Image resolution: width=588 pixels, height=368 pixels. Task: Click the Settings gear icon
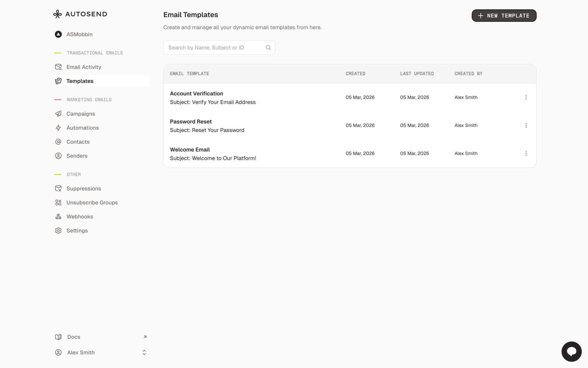click(58, 231)
